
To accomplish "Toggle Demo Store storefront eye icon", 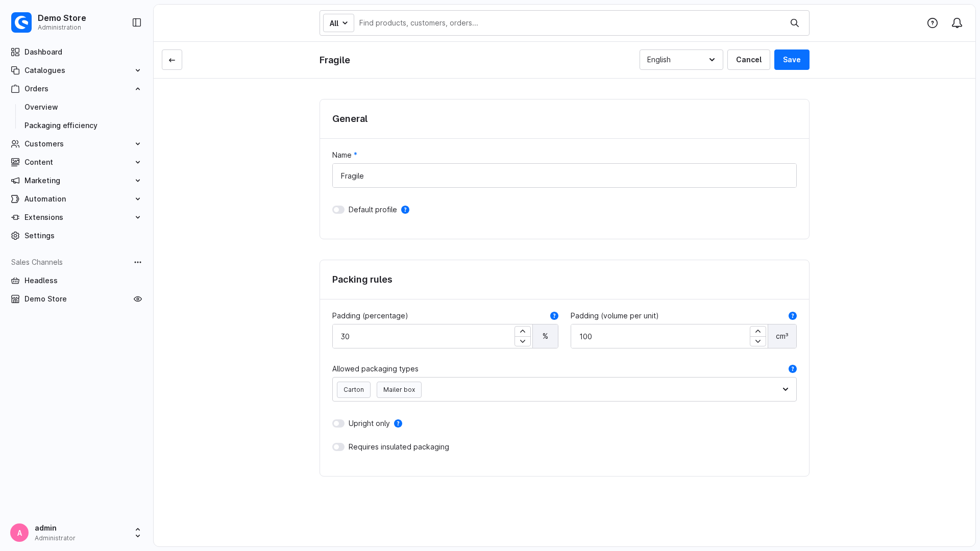I will (x=138, y=299).
